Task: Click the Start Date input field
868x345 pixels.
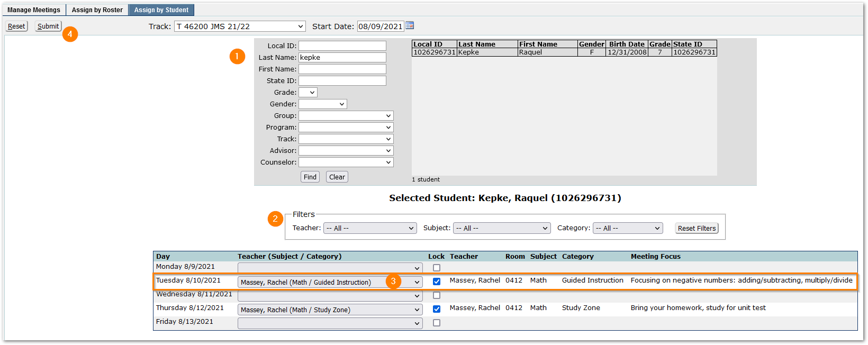Action: (x=381, y=26)
